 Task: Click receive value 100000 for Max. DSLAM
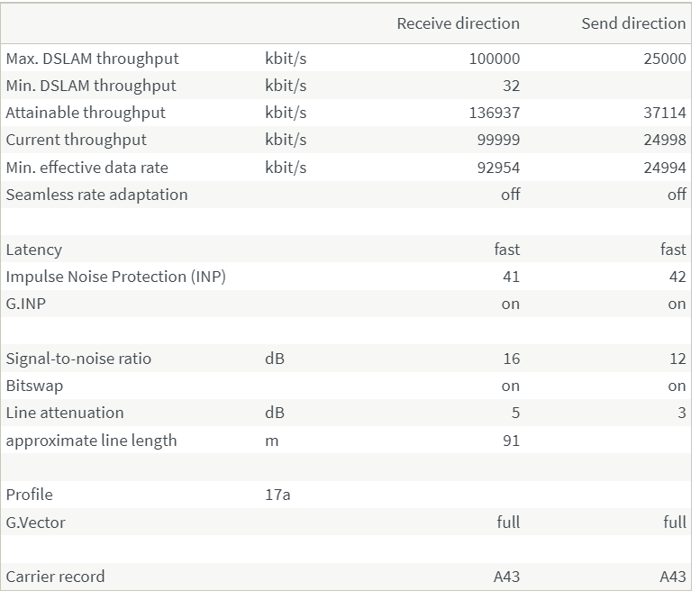(494, 59)
